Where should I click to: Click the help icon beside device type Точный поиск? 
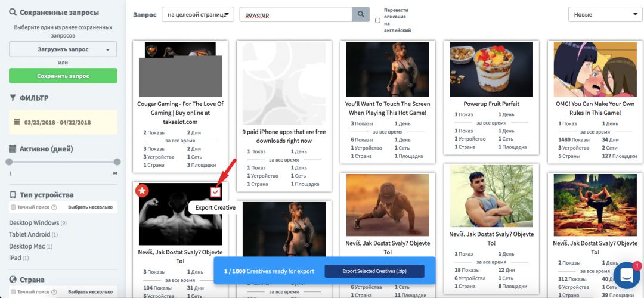[x=54, y=207]
